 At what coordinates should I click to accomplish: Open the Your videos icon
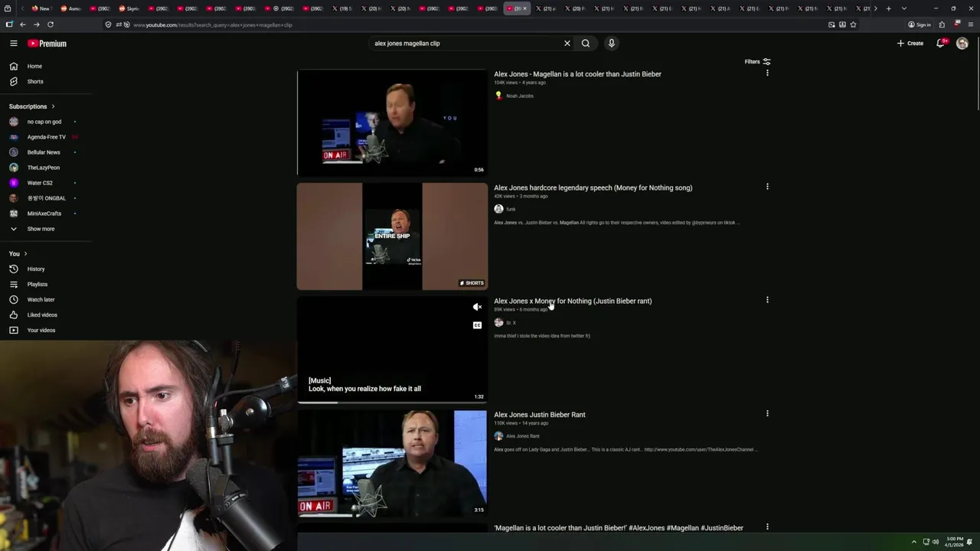click(14, 331)
